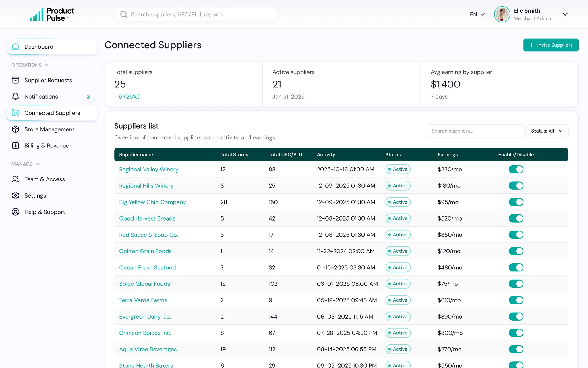Open the EN language dropdown
588x368 pixels.
pyautogui.click(x=477, y=14)
